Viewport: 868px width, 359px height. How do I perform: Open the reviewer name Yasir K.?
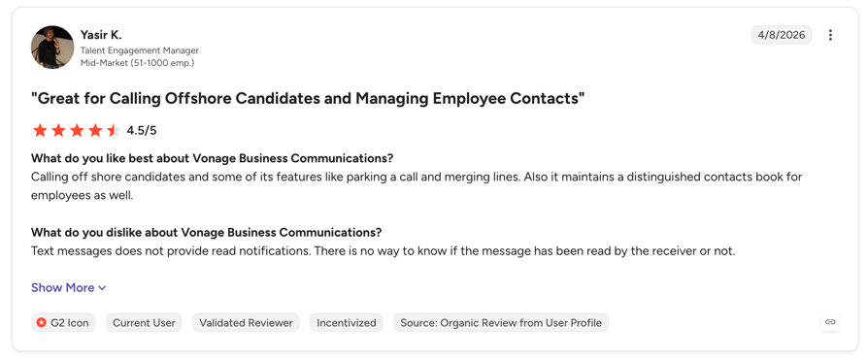[101, 35]
